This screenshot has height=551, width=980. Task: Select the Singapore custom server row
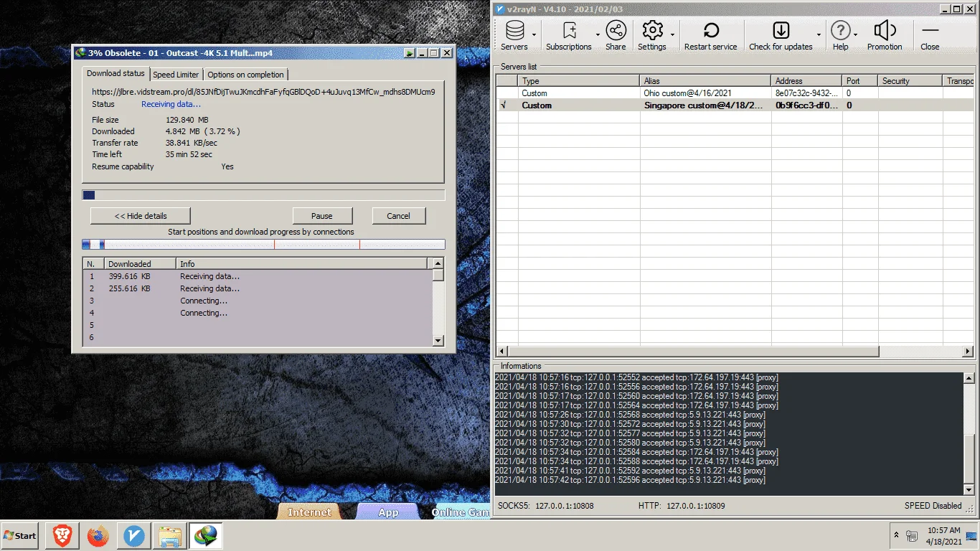point(735,105)
